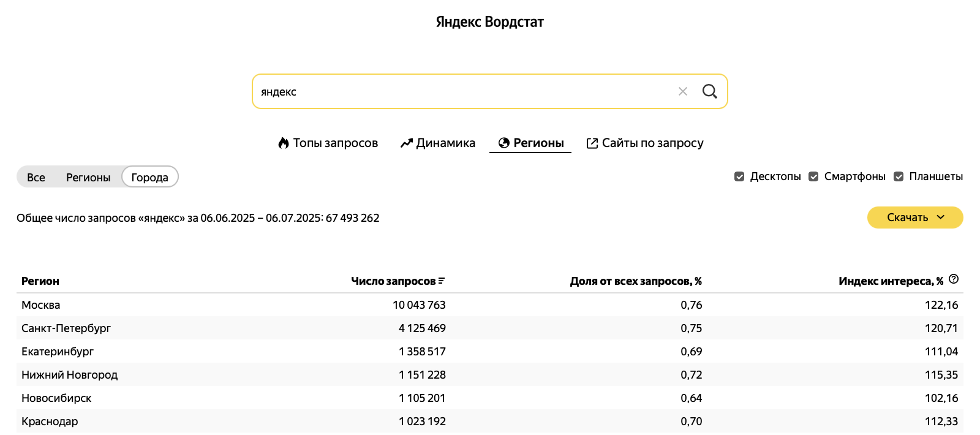Select the Регионы tab with globe icon

[x=530, y=143]
